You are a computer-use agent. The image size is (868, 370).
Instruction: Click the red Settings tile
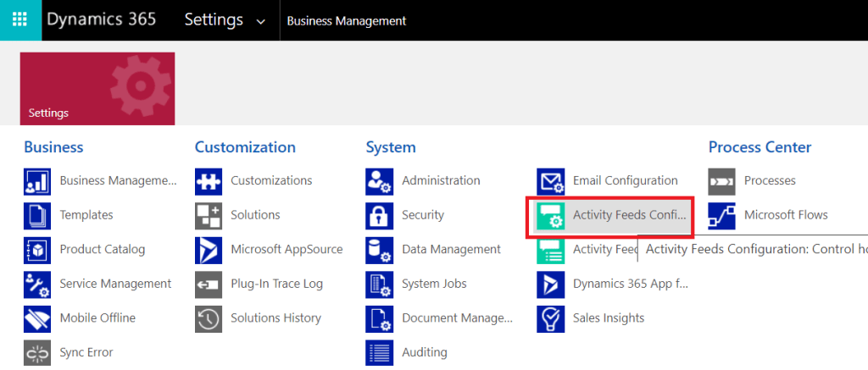point(97,89)
